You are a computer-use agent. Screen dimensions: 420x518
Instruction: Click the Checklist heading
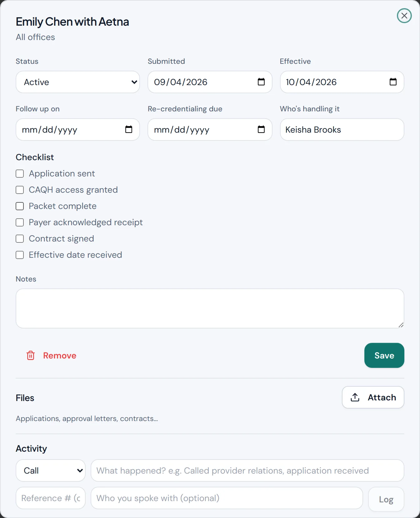(x=35, y=157)
